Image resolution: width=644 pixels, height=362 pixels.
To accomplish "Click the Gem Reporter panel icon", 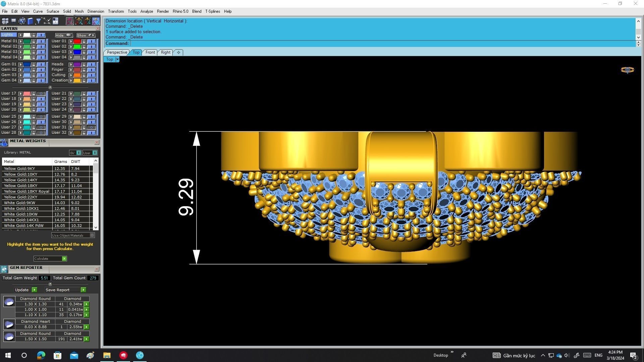I will [x=4, y=269].
